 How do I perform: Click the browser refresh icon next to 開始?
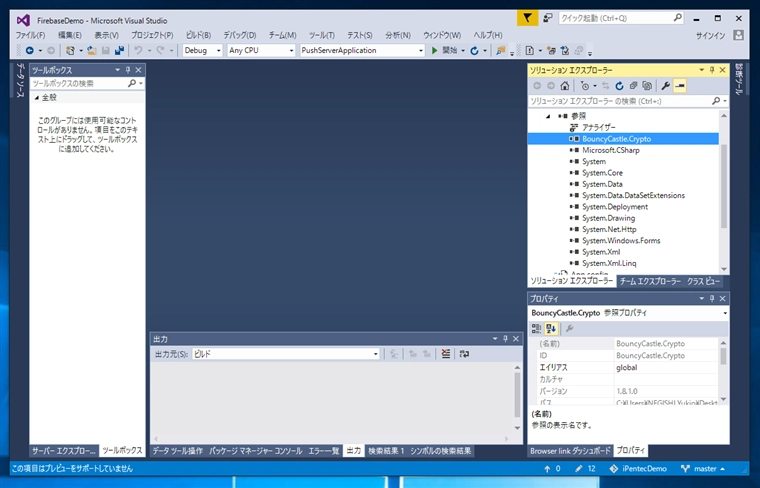[474, 50]
